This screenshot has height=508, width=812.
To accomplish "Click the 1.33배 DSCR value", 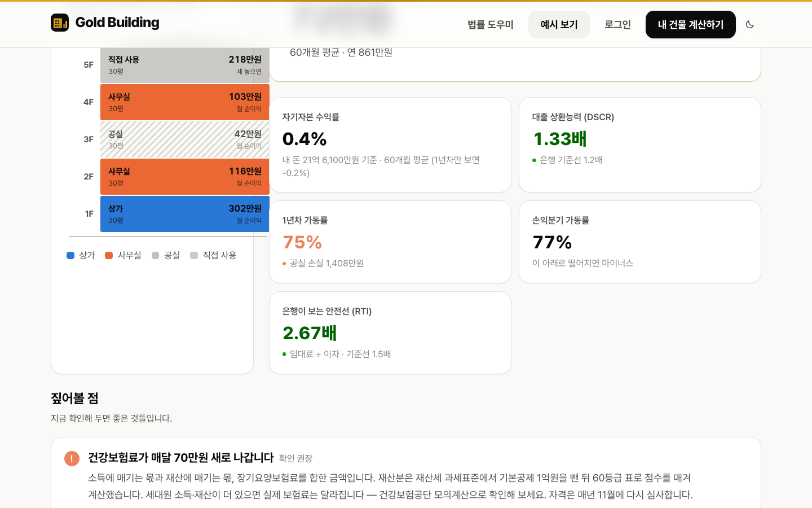I will 560,139.
